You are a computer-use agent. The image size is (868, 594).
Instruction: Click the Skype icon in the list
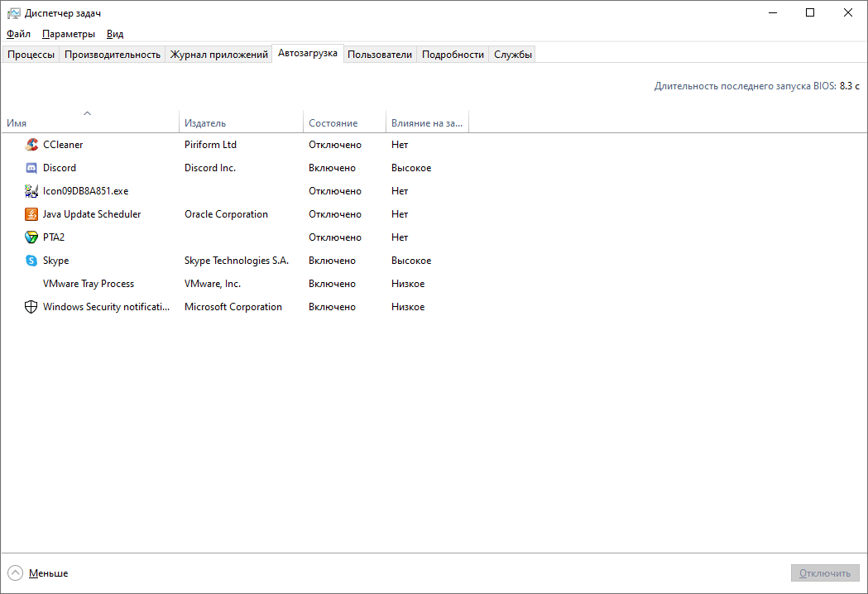[x=31, y=261]
